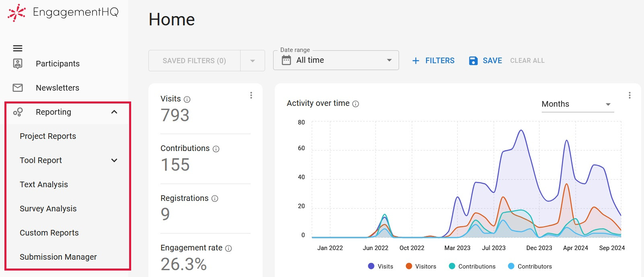Viewport: 644px width, 277px height.
Task: Open three-dot menu on Visits card
Action: (251, 95)
